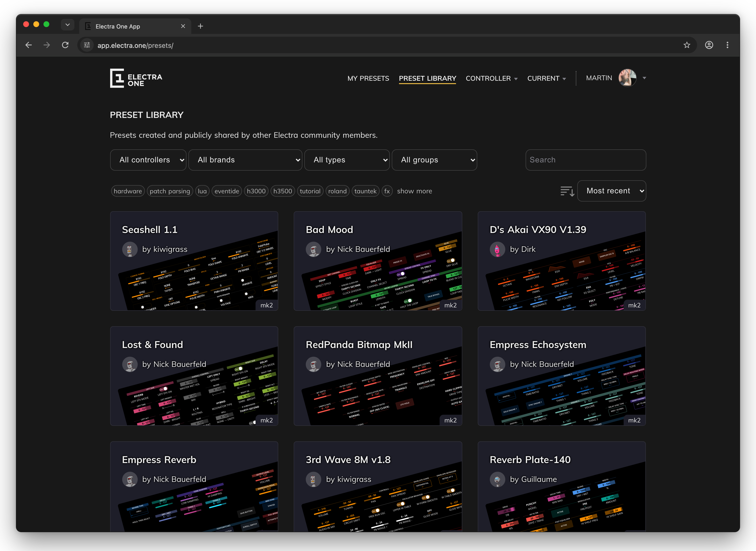Screen dimensions: 756x551
Task: Open the browser profile icon
Action: 709,45
